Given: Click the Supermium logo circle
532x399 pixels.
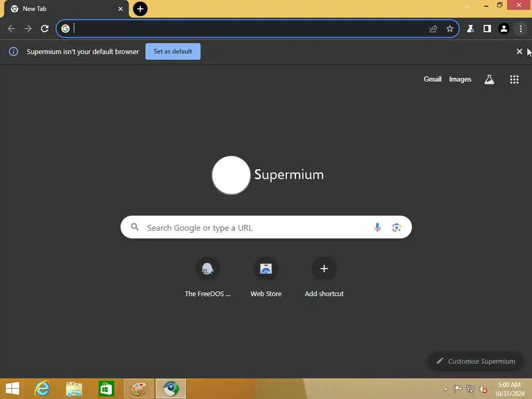Looking at the screenshot, I should tap(231, 175).
